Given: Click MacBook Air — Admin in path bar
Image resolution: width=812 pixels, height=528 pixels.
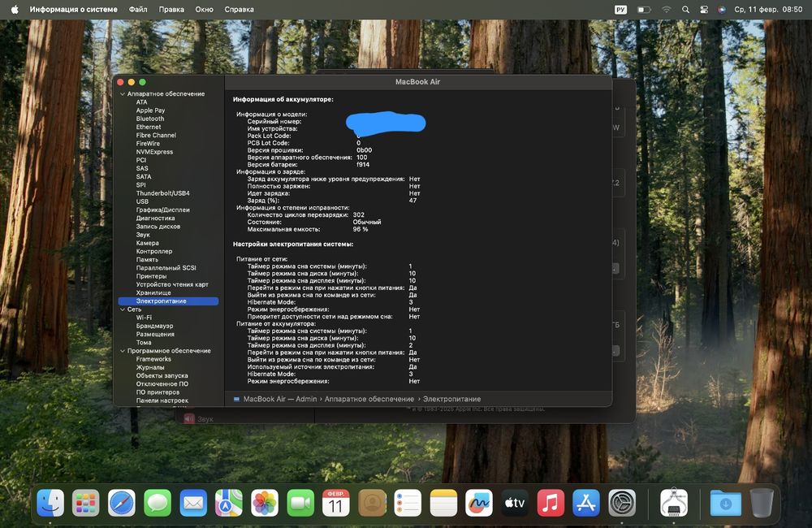Looking at the screenshot, I should click(280, 399).
